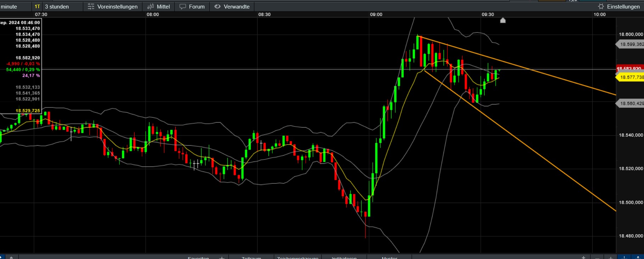Open the Voreinstellungen presets menu
This screenshot has width=644, height=259.
[113, 7]
